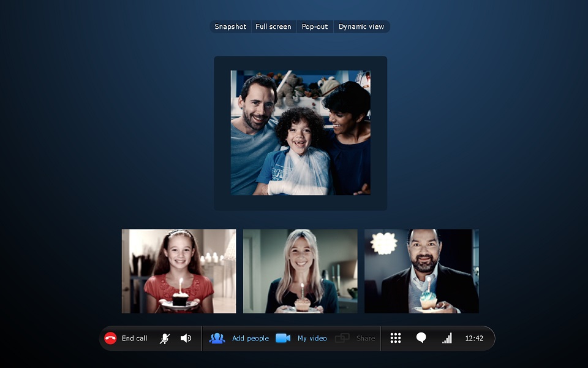The image size is (588, 368).
Task: Toggle the My video camera icon
Action: 283,338
